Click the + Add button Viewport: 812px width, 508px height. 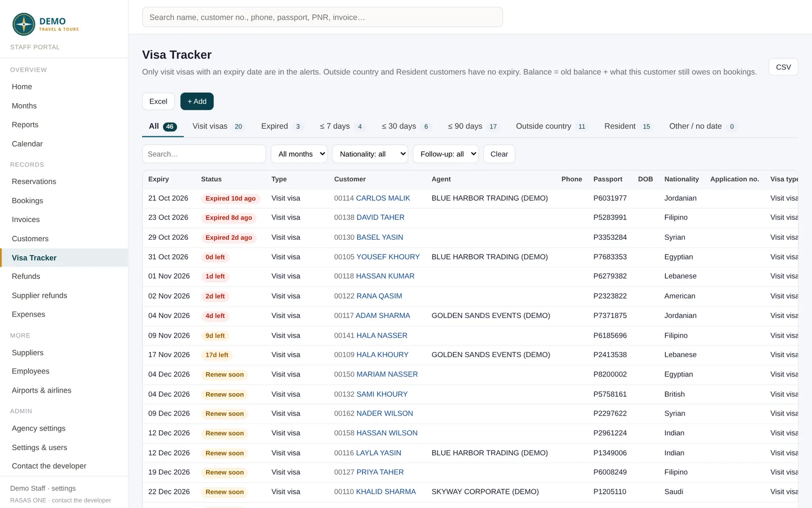click(x=197, y=102)
